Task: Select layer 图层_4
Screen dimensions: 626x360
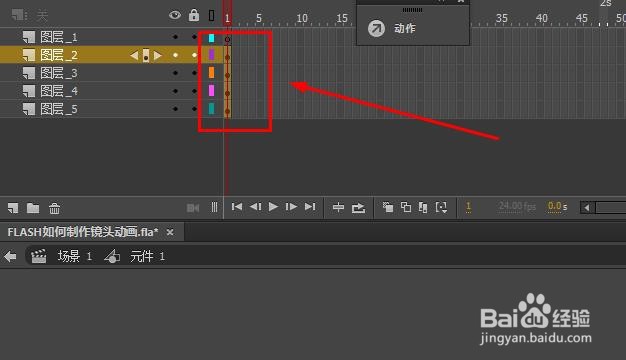Action: coord(59,91)
